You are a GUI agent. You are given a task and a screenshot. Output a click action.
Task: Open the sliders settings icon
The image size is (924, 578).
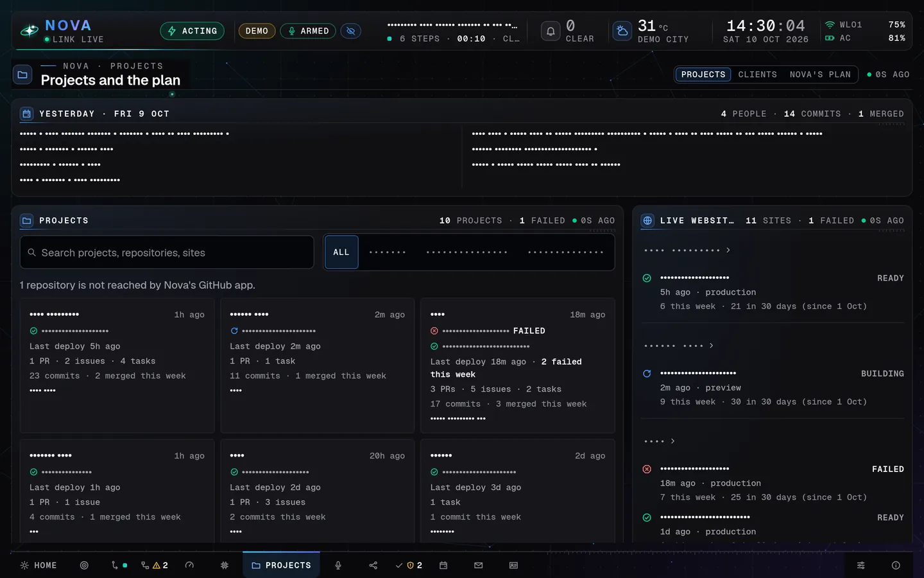[x=861, y=565]
